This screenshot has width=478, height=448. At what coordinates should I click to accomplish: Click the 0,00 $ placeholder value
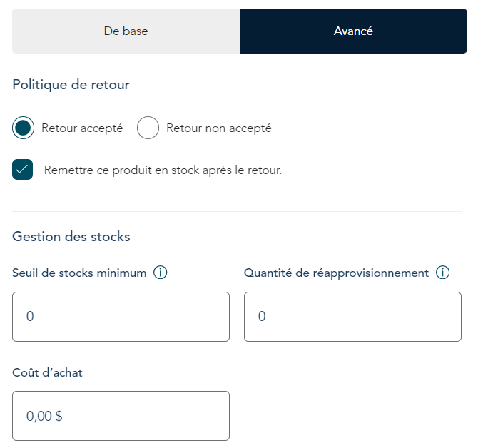tap(44, 417)
